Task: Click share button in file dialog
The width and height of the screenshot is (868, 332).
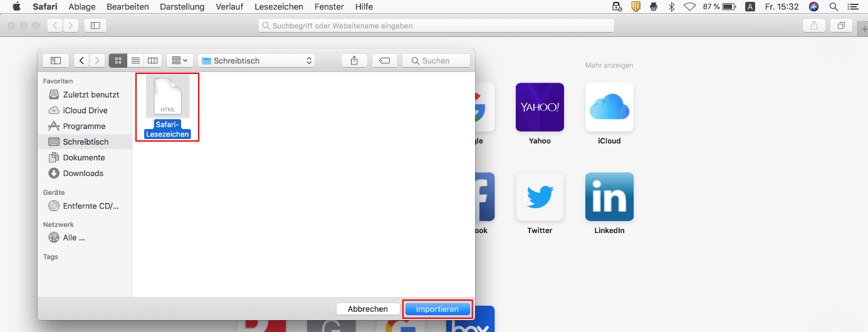Action: pos(354,61)
